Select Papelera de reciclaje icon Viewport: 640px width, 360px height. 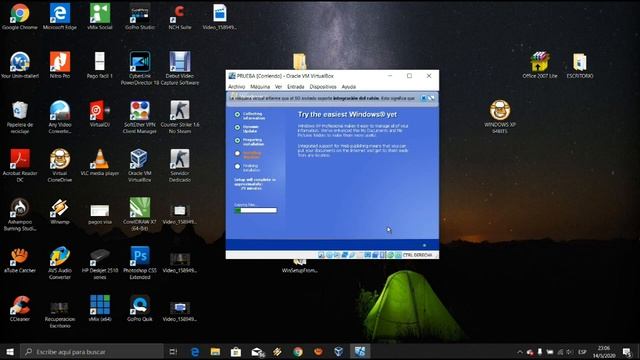[20, 117]
